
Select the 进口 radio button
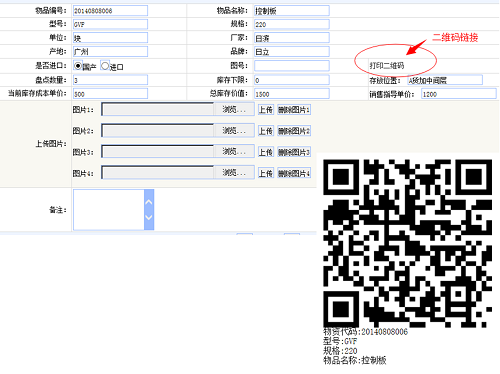(105, 66)
